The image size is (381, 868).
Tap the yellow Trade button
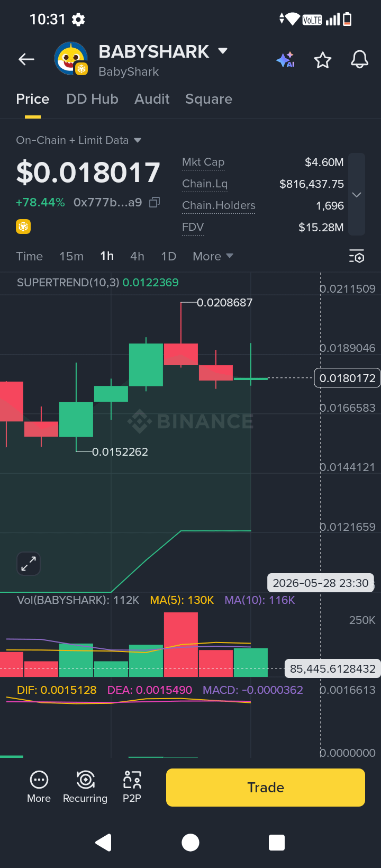(x=266, y=788)
